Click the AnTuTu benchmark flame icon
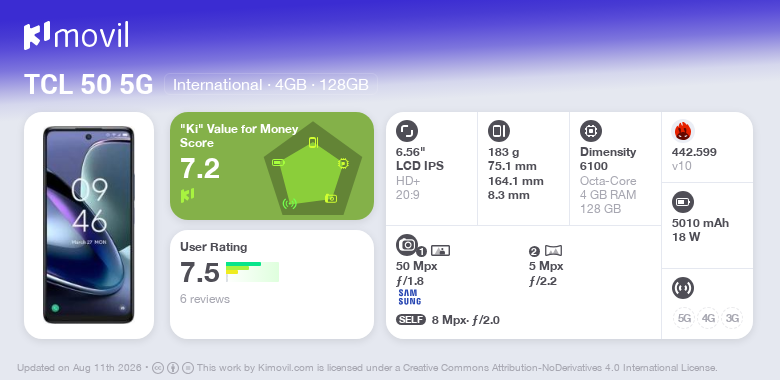This screenshot has width=780, height=380. coord(683,131)
